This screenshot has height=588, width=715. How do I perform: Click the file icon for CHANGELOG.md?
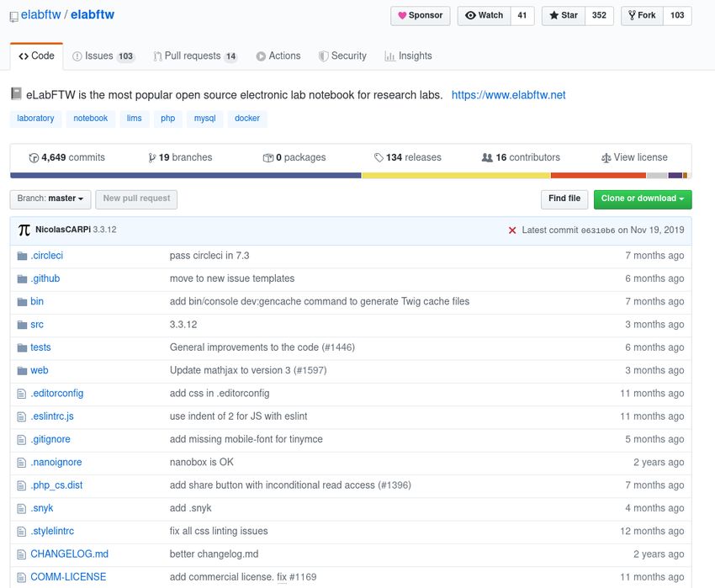coord(21,554)
